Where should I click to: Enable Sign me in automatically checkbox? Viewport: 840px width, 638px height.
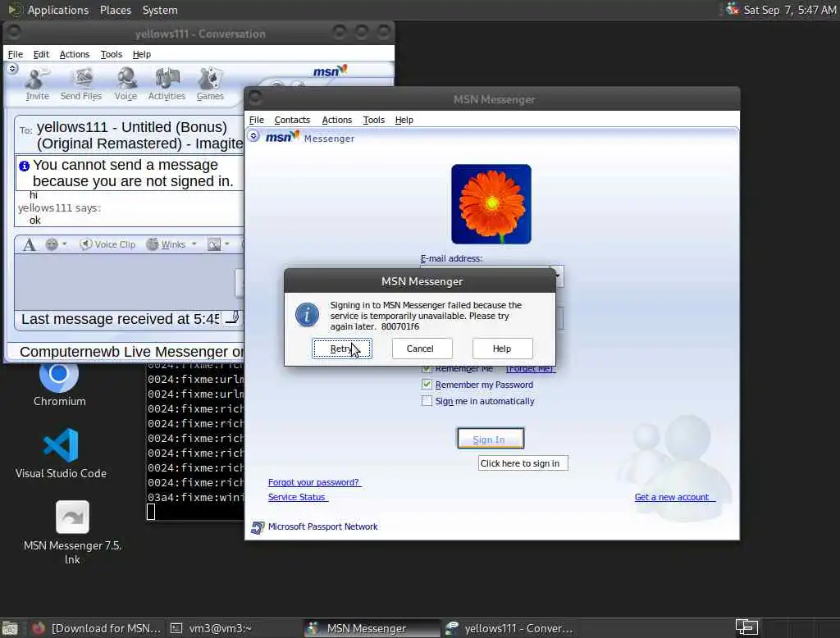click(x=427, y=401)
